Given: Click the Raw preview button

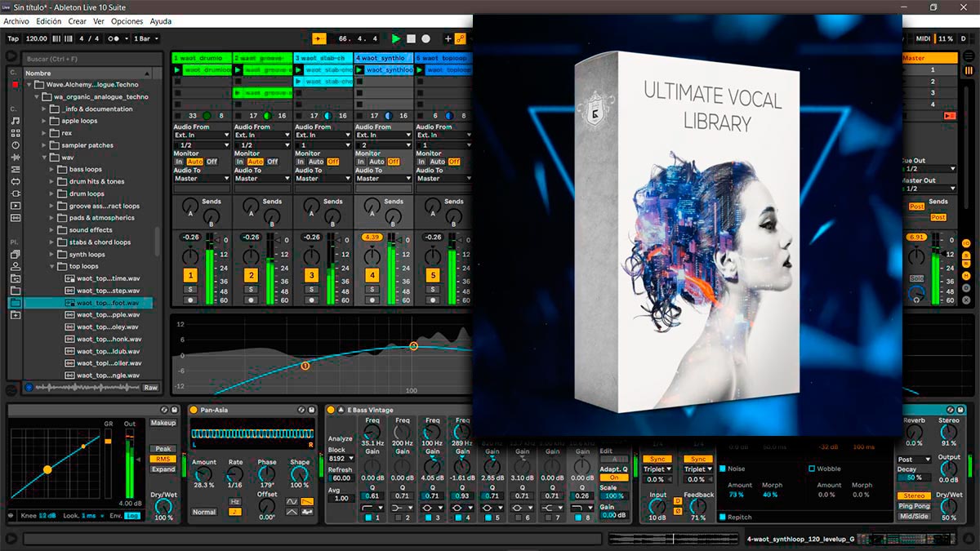Looking at the screenshot, I should point(150,388).
